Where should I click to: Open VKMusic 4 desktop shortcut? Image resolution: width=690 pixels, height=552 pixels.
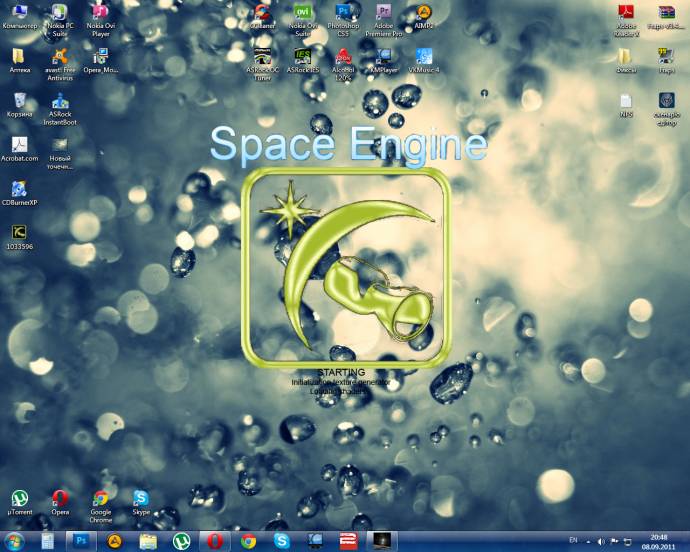[x=424, y=61]
